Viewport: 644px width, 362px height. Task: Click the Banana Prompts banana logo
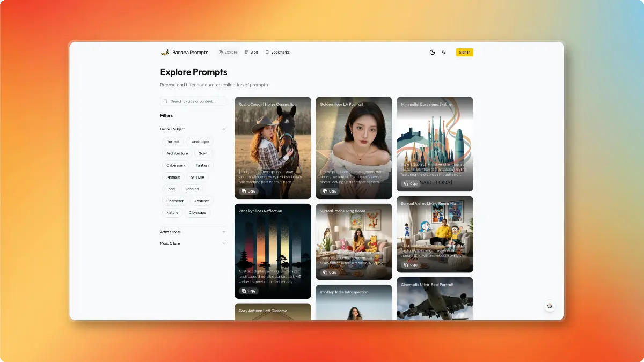(165, 53)
